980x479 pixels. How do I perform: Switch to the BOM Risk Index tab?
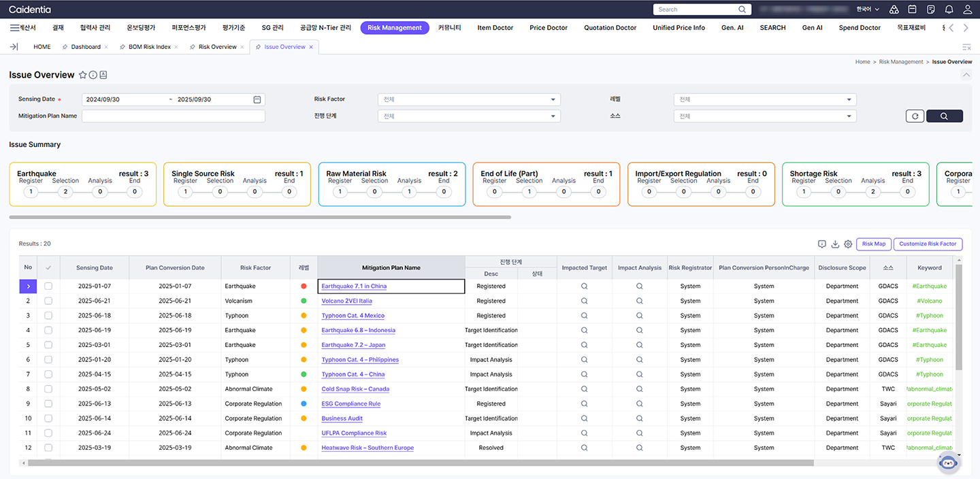point(149,47)
